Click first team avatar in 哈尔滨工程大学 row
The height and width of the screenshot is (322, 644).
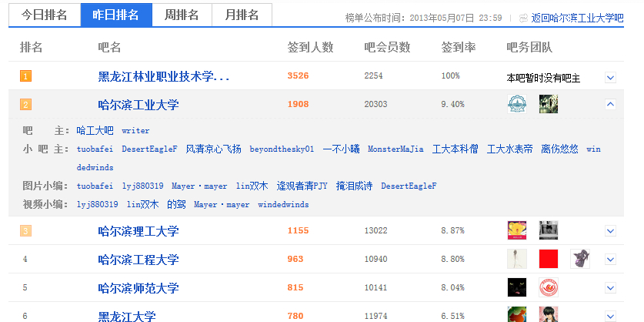pos(517,259)
